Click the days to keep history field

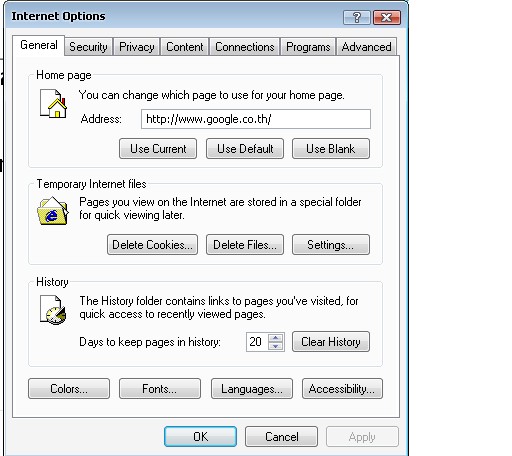257,342
